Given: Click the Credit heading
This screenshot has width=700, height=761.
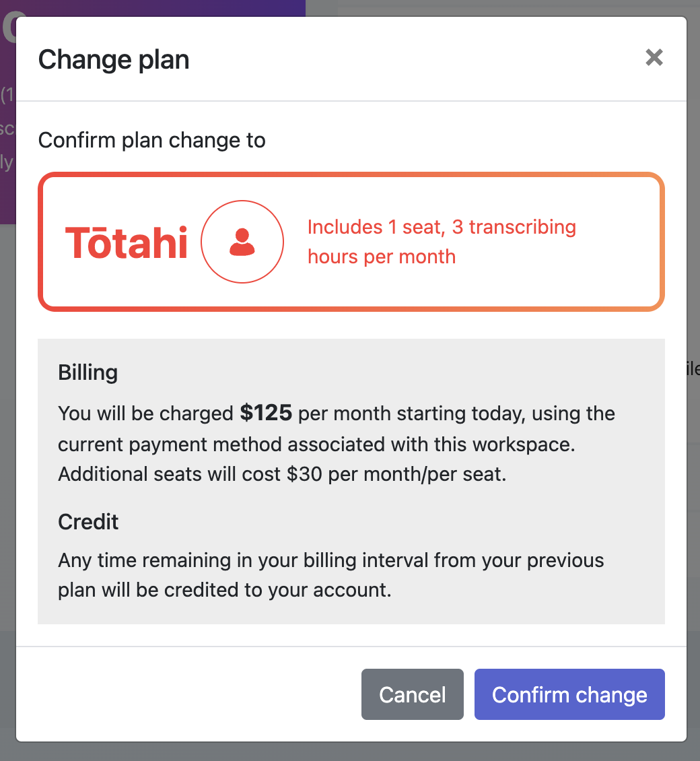Looking at the screenshot, I should 88,522.
